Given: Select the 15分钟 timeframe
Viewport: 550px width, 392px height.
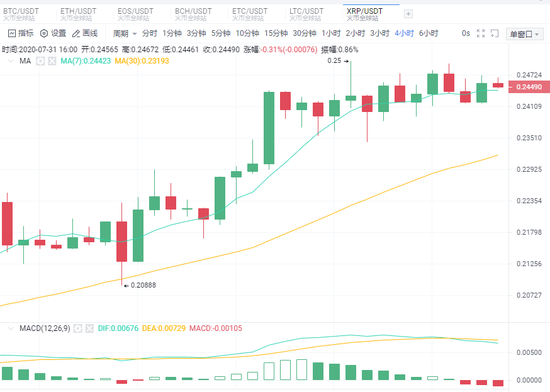Looking at the screenshot, I should point(276,33).
